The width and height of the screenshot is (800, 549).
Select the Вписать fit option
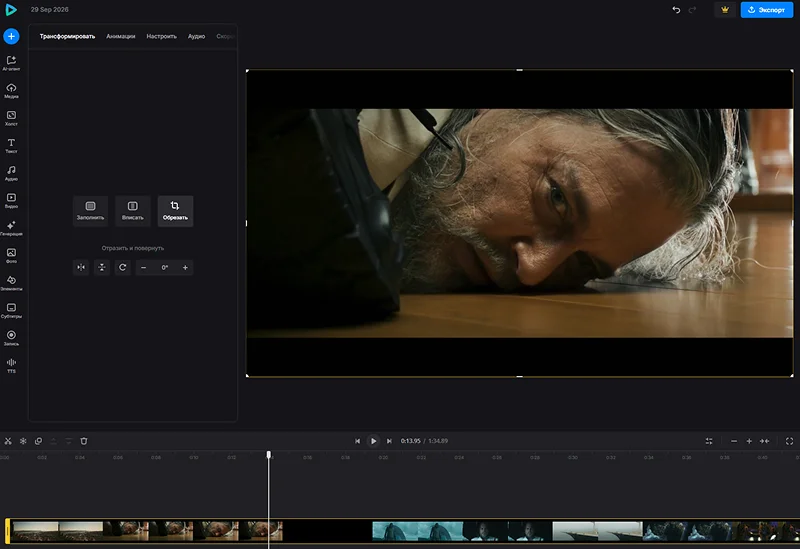pos(133,211)
